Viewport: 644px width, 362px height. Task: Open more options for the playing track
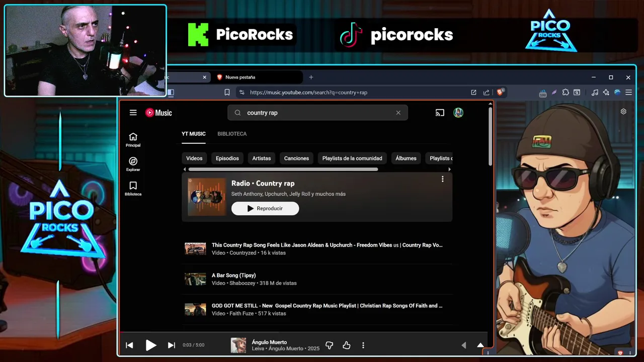[x=363, y=345]
